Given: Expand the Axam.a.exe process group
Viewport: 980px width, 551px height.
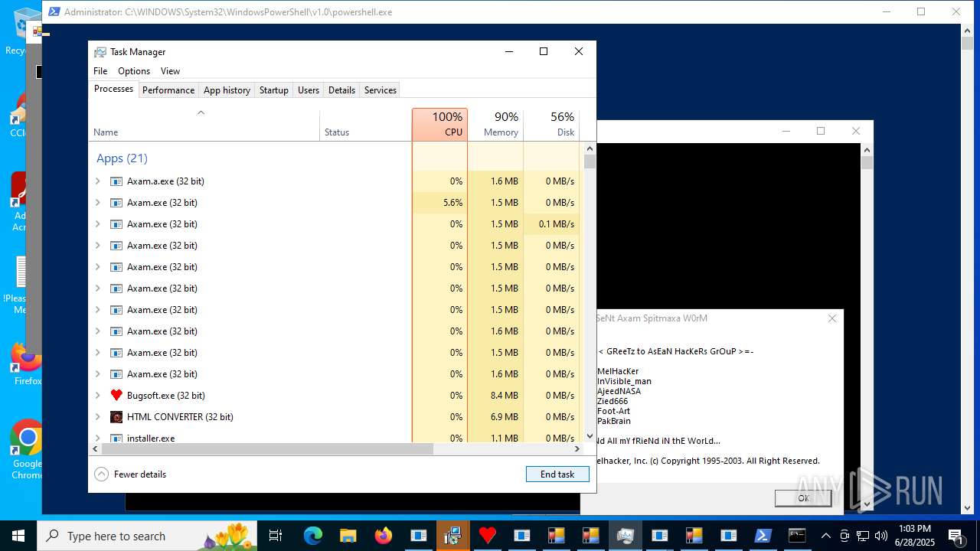Looking at the screenshot, I should tap(97, 181).
